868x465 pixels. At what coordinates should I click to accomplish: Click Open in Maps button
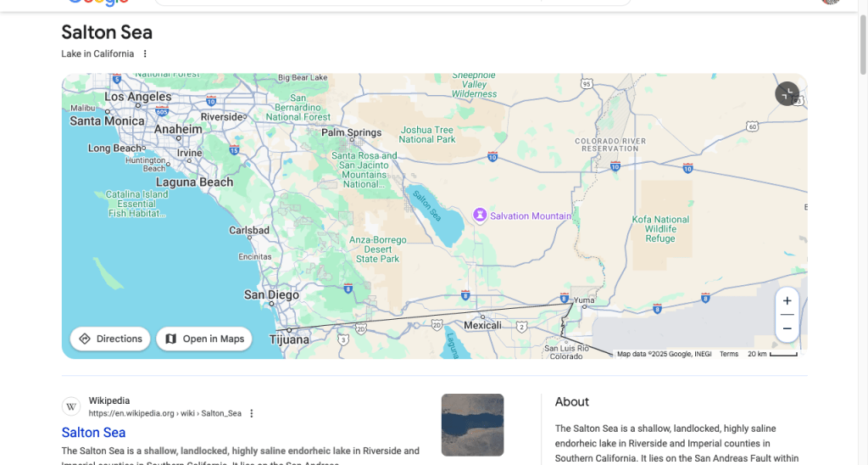tap(204, 339)
